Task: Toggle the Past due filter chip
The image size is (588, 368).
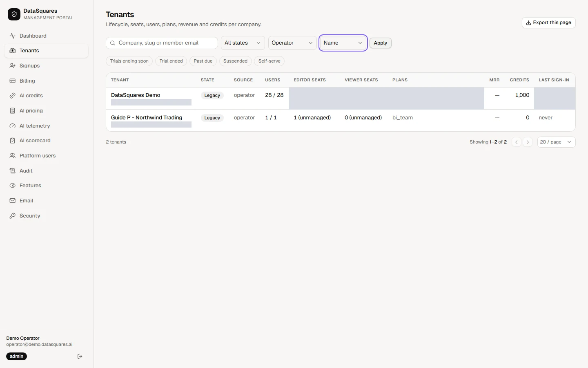Action: (203, 61)
